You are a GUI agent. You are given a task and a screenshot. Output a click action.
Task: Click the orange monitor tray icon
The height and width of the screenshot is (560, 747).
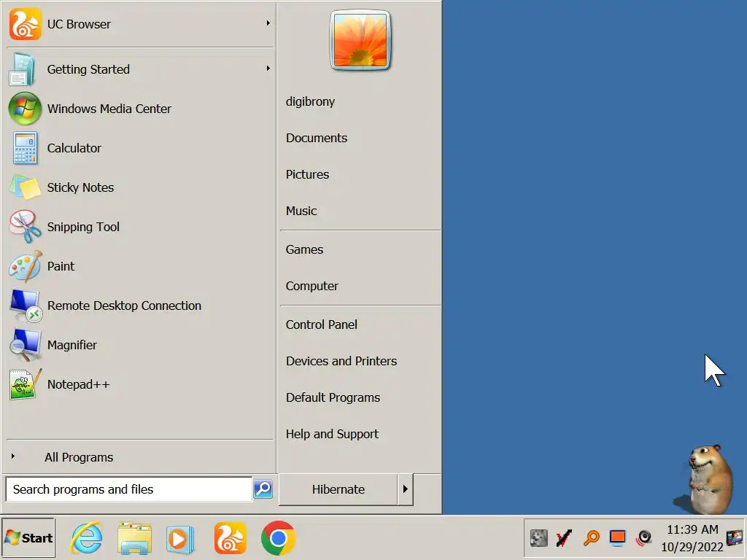[x=617, y=538]
